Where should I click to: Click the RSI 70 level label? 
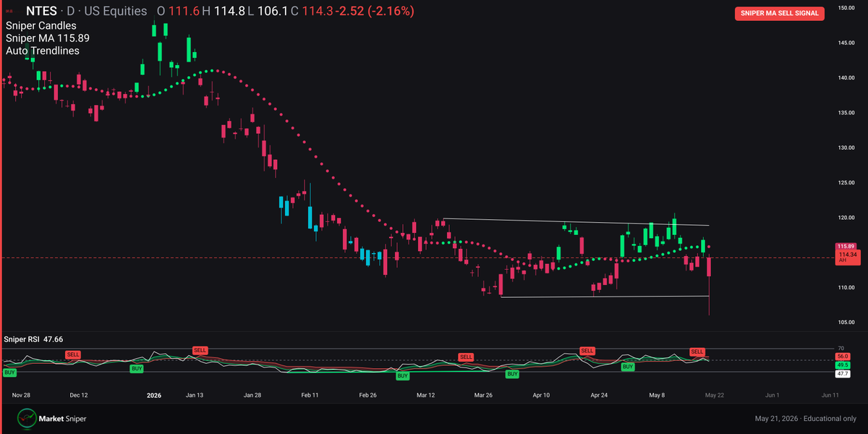coord(841,349)
